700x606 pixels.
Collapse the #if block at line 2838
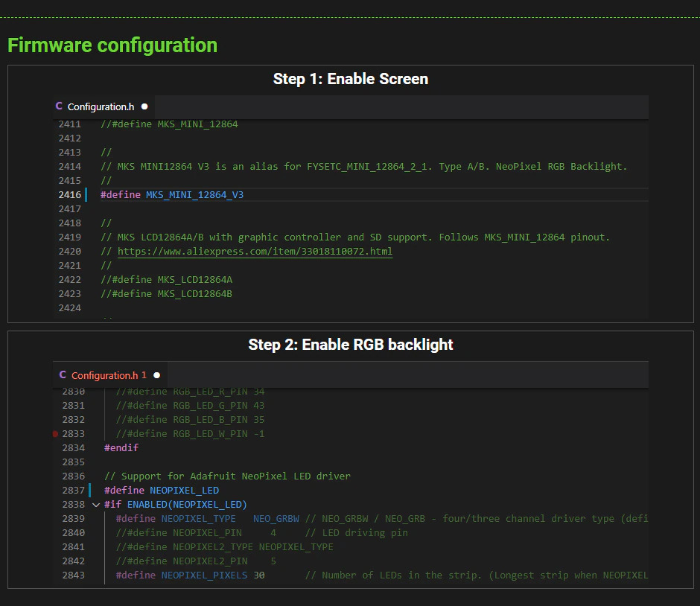[95, 505]
